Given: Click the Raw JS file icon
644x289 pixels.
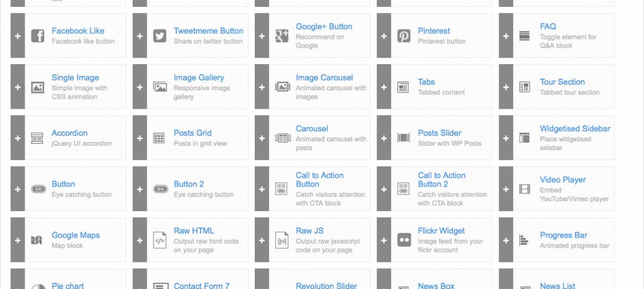Looking at the screenshot, I should click(282, 240).
